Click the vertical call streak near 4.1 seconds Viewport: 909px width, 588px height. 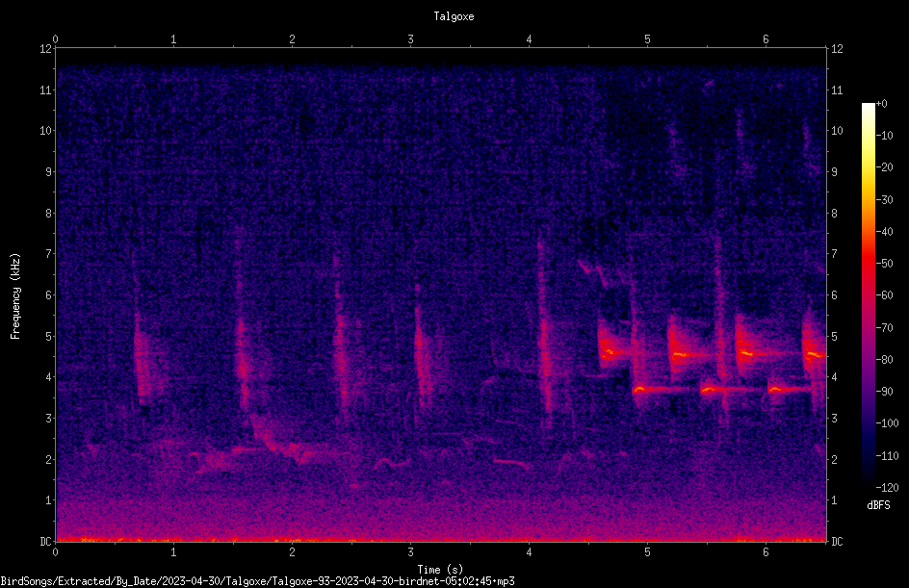point(544,336)
